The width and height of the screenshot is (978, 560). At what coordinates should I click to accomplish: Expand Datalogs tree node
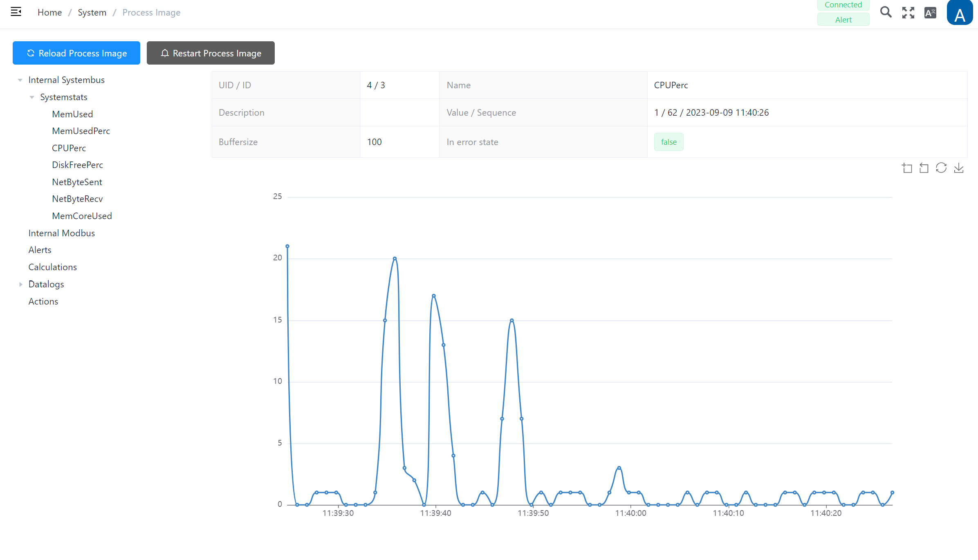coord(20,284)
